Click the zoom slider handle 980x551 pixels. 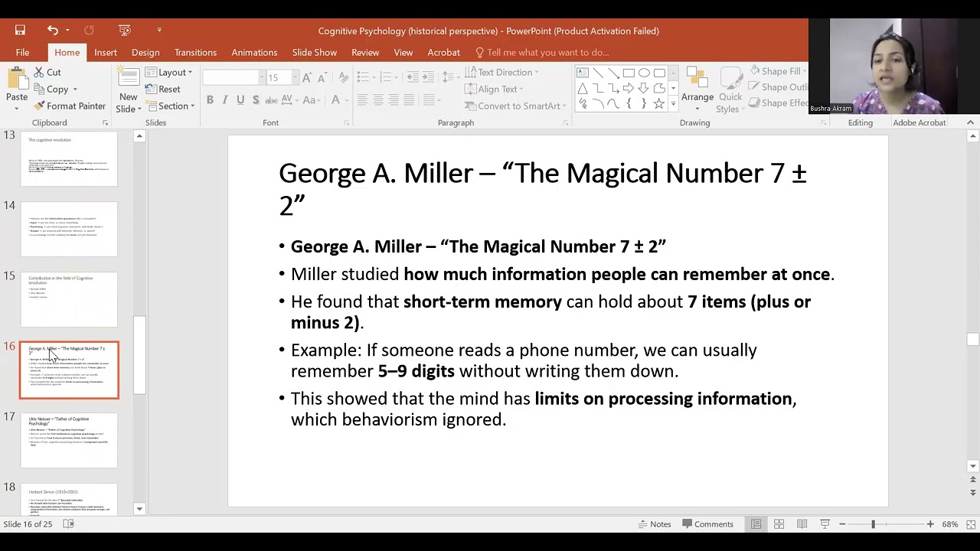pos(873,524)
